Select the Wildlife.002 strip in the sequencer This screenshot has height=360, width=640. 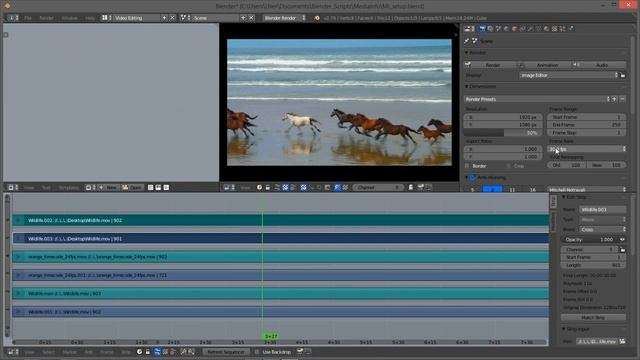point(280,220)
